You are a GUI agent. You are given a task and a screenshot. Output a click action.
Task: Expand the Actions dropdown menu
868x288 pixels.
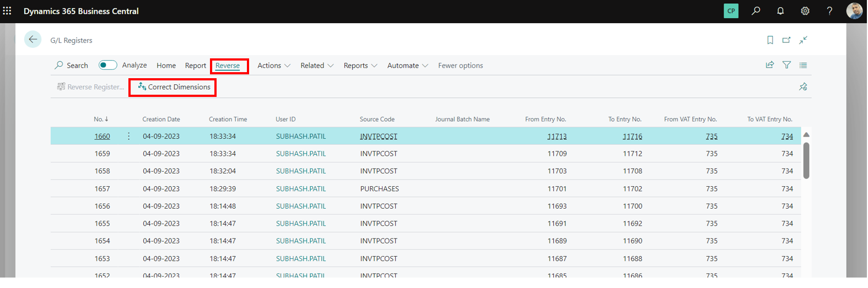274,66
